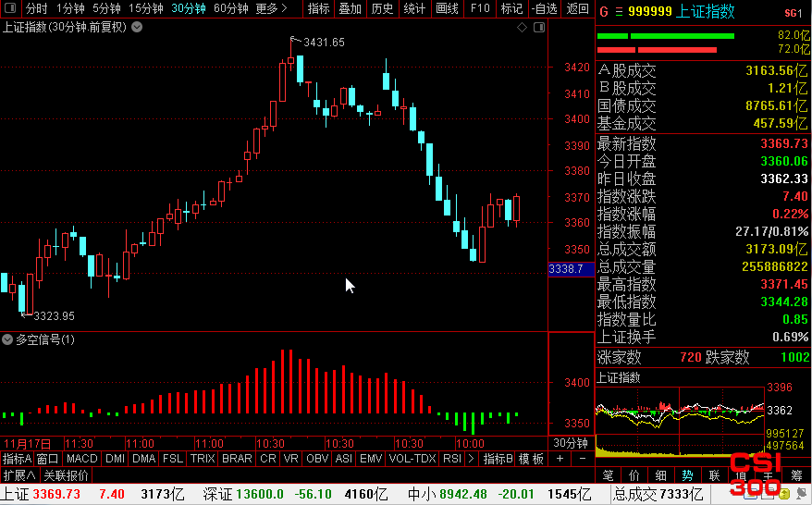Viewport: 812px width, 505px height.
Task: Click the 11月17日 date label
Action: tap(28, 444)
